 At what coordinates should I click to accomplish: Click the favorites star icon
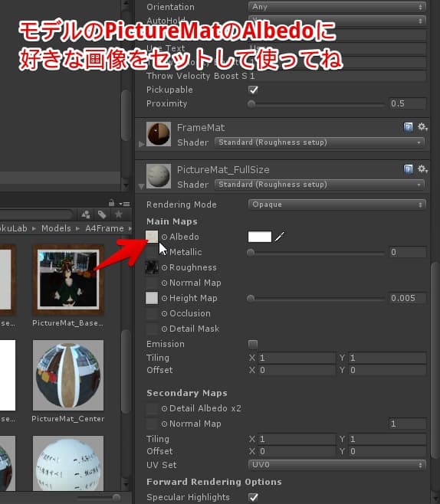pos(119,214)
